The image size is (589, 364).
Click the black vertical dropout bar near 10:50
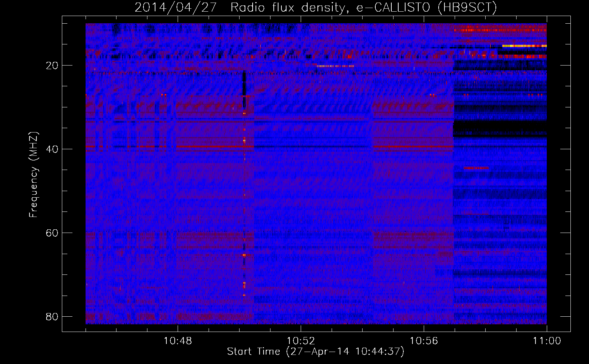pos(244,90)
